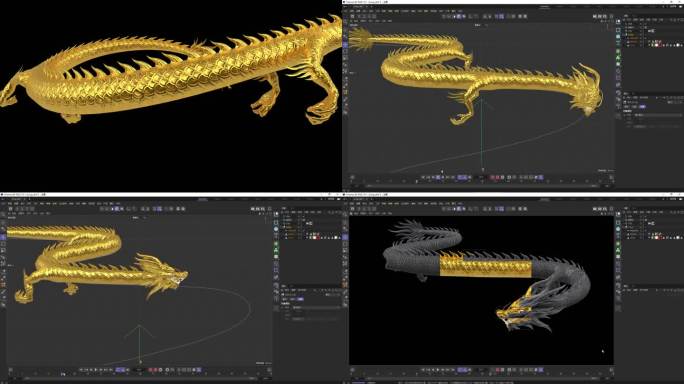Select the highlighted purple left-toolbar tool beside gray dragon
684x384 pixels.
(345, 237)
